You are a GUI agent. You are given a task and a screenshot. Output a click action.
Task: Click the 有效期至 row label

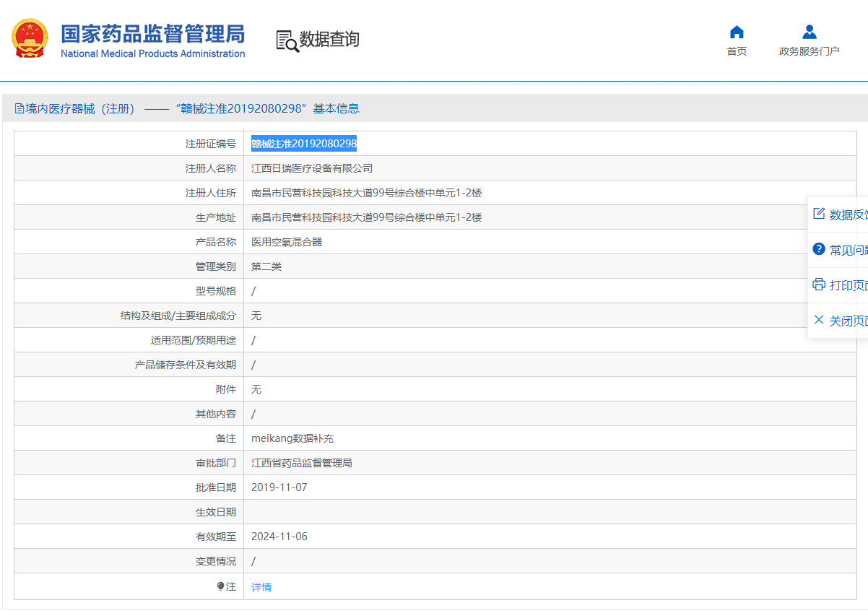pos(216,537)
